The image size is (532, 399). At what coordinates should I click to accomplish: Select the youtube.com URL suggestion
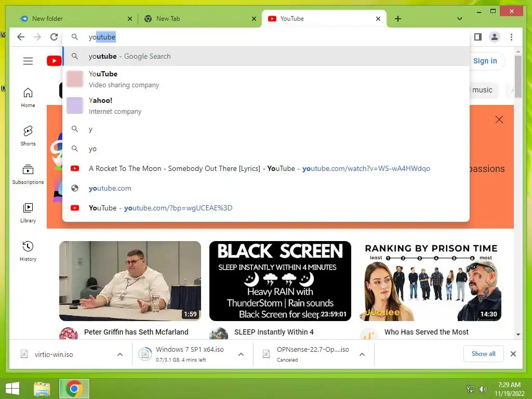pos(266,188)
